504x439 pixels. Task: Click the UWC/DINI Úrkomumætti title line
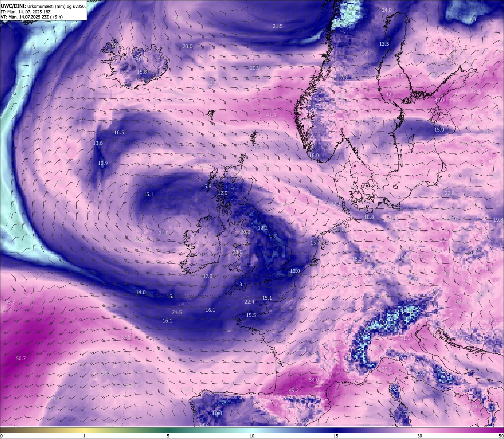coord(43,6)
